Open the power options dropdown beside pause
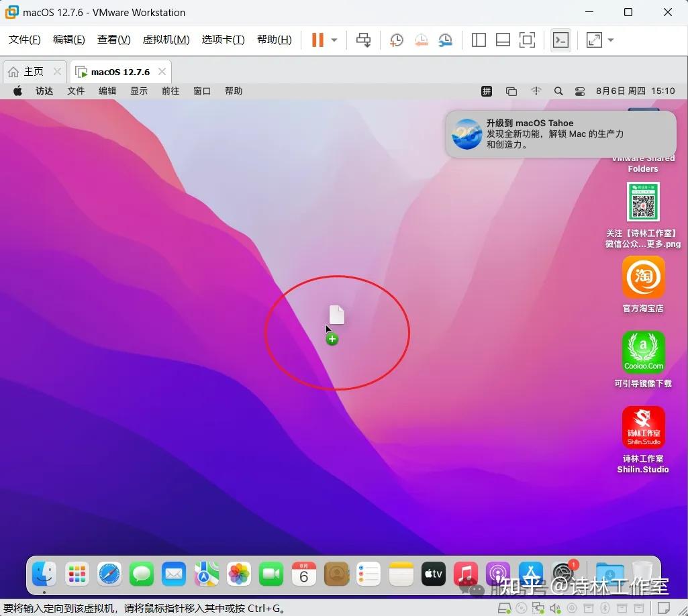 coord(334,40)
